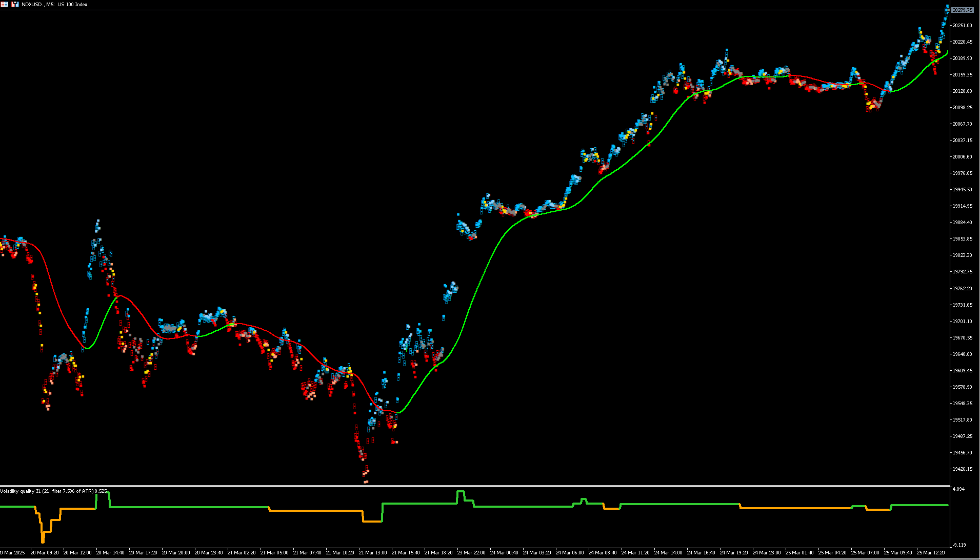This screenshot has width=980, height=560.
Task: Click price level 19701.10 on price scale
Action: pyautogui.click(x=962, y=322)
